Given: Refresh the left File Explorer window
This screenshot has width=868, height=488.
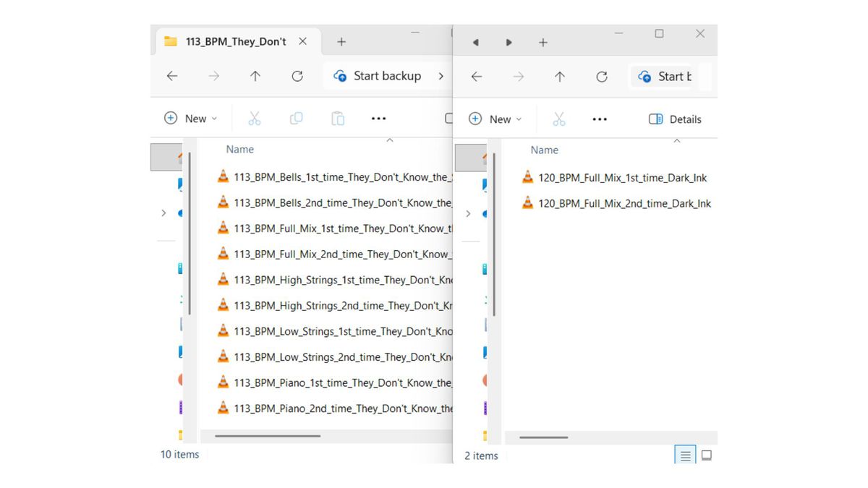Looking at the screenshot, I should (297, 76).
